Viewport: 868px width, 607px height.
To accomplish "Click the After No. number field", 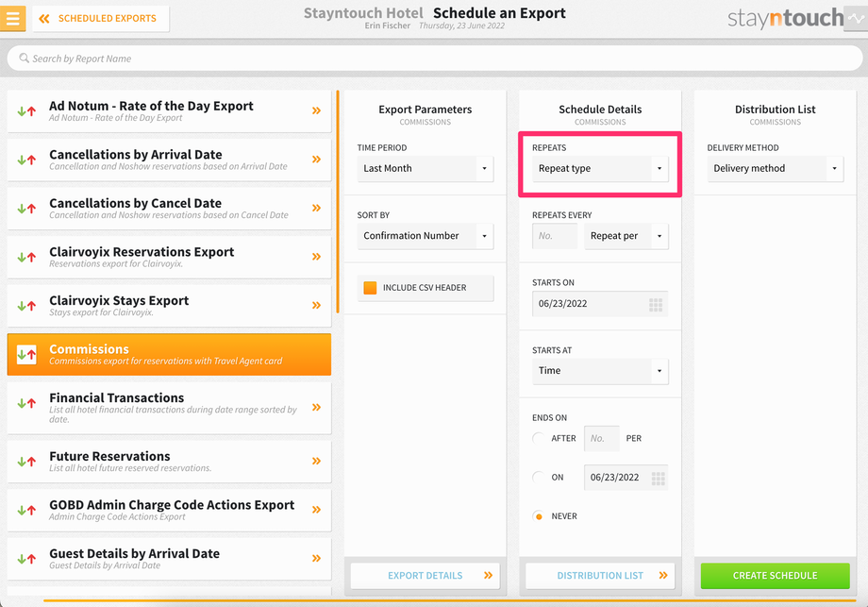I will pyautogui.click(x=602, y=439).
